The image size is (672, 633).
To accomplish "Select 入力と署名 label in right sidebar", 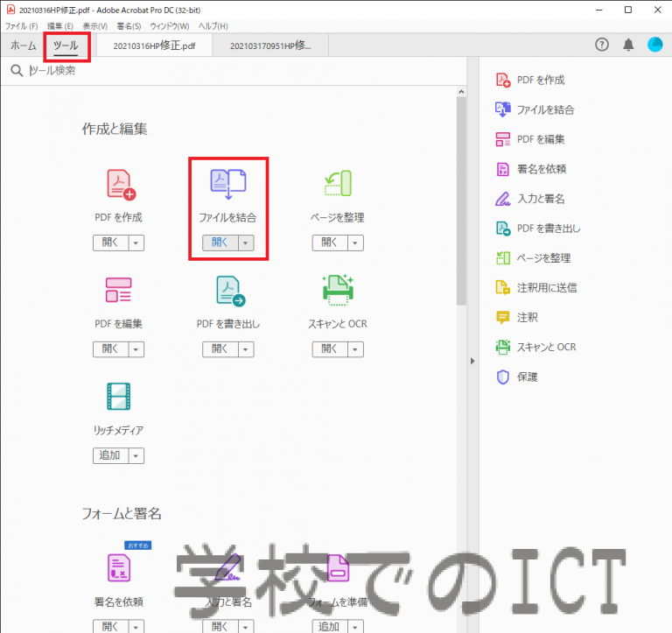I will point(541,199).
